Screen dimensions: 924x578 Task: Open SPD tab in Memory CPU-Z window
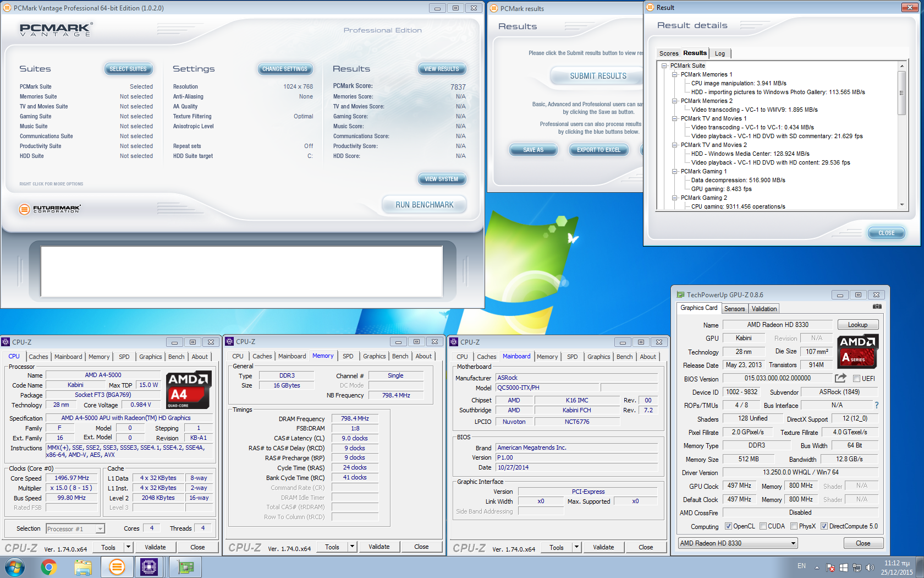coord(348,356)
